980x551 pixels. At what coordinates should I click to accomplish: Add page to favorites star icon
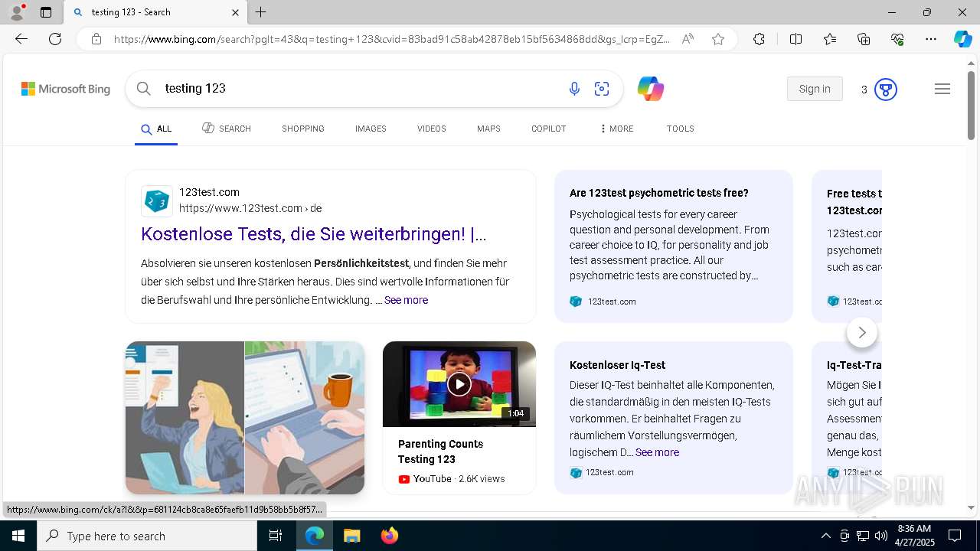[x=718, y=39]
